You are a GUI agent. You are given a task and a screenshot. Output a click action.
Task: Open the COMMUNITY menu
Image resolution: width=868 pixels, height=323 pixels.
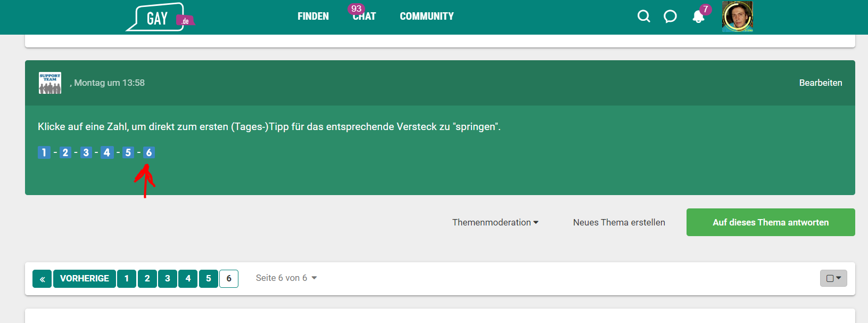(426, 17)
